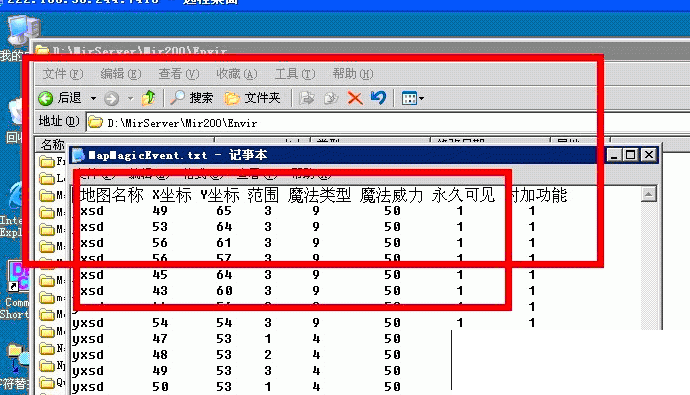This screenshot has width=690, height=395.
Task: Click the Copy To folder toolbar icon
Action: [330, 98]
